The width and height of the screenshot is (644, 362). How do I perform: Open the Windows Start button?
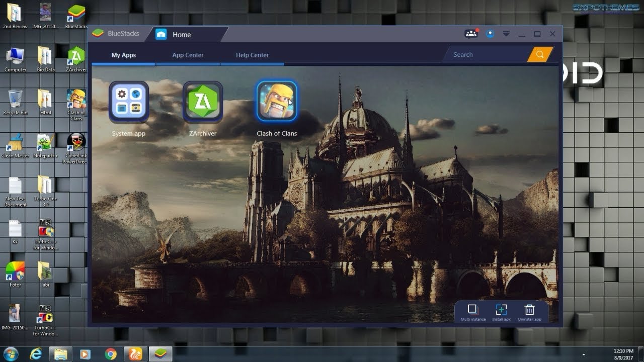tap(11, 353)
